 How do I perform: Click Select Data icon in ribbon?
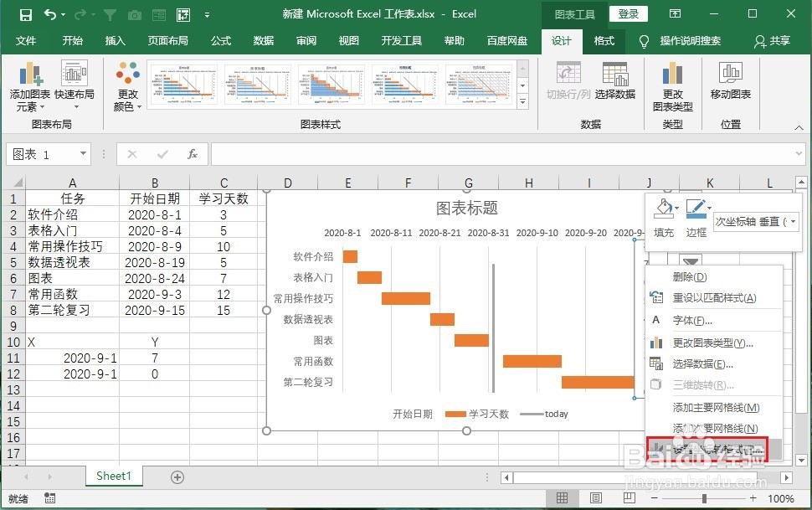(614, 80)
